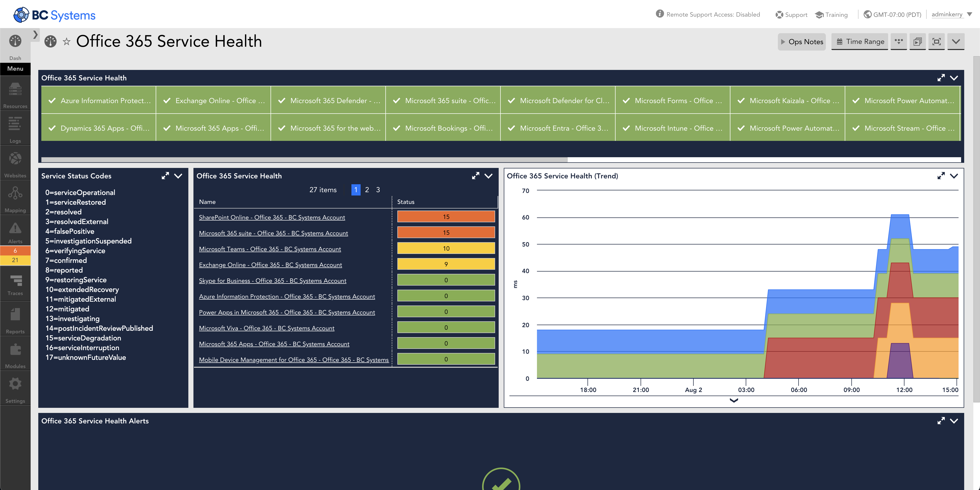Image resolution: width=980 pixels, height=490 pixels.
Task: Expand the sidebar with the arrow chevron
Action: click(35, 35)
